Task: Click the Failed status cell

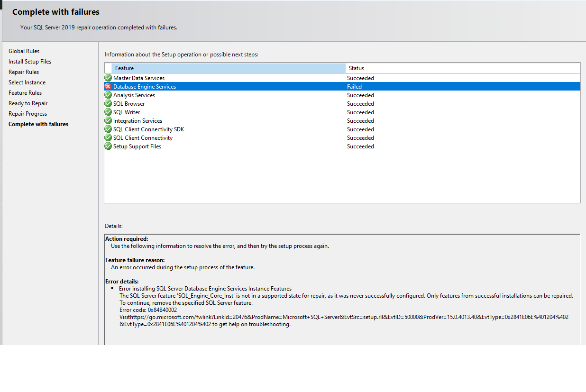Action: pyautogui.click(x=354, y=87)
